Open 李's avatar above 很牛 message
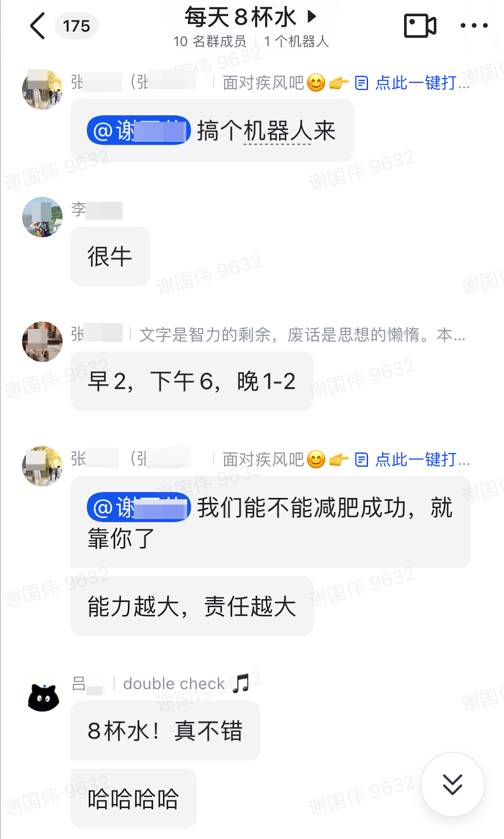This screenshot has width=504, height=839. (43, 217)
